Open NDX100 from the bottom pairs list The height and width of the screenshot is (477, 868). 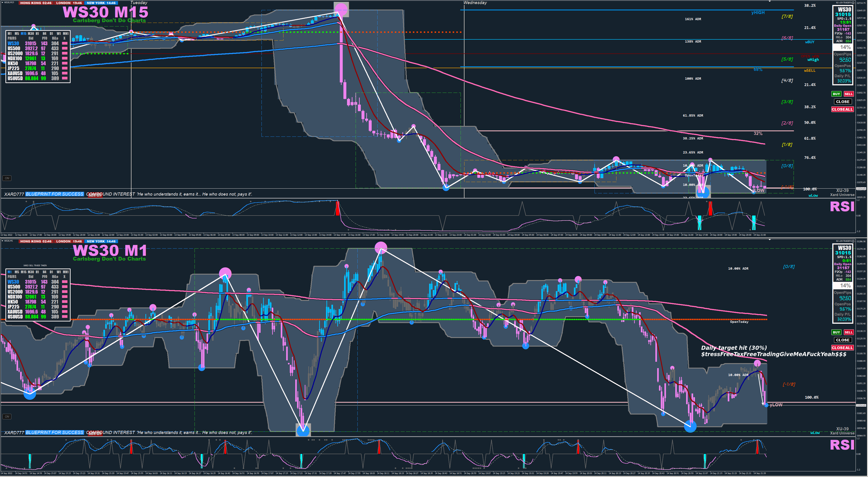click(x=15, y=297)
